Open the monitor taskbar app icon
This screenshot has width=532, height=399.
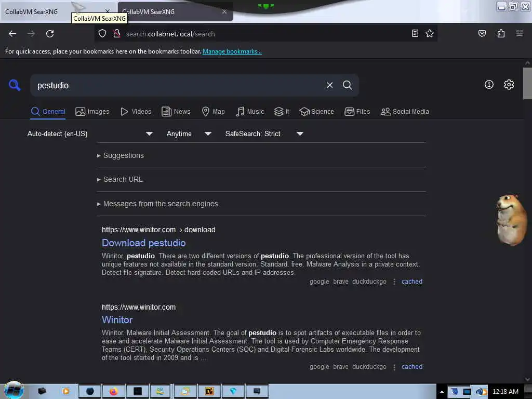257,392
